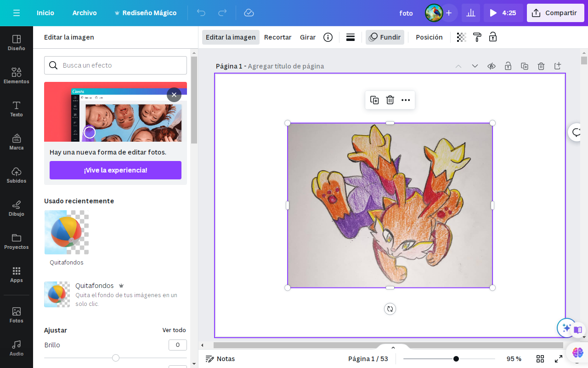588x368 pixels.
Task: Toggle page visibility eye icon
Action: (x=492, y=66)
